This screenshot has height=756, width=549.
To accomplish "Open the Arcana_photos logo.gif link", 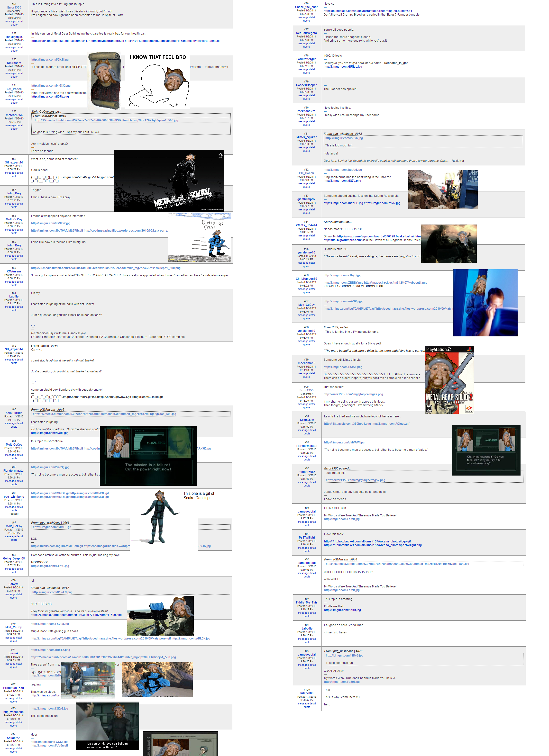I will coord(367,541).
